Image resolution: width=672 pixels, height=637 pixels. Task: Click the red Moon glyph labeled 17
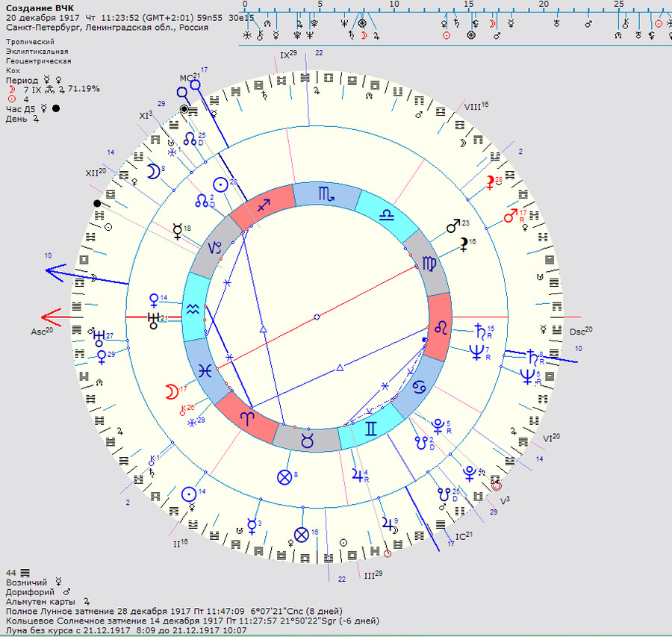pos(171,391)
